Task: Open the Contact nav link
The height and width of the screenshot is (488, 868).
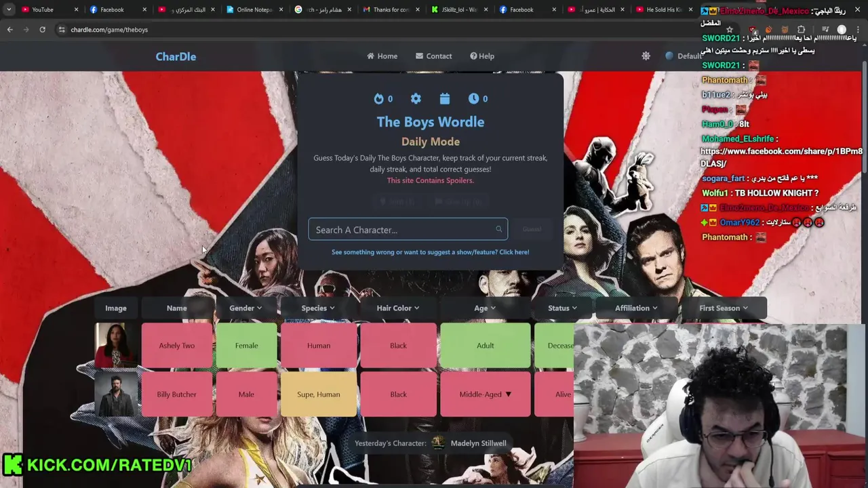Action: point(433,56)
